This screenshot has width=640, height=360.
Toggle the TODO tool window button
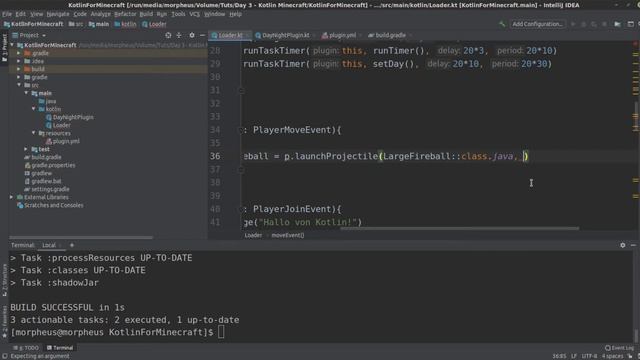[x=26, y=348]
